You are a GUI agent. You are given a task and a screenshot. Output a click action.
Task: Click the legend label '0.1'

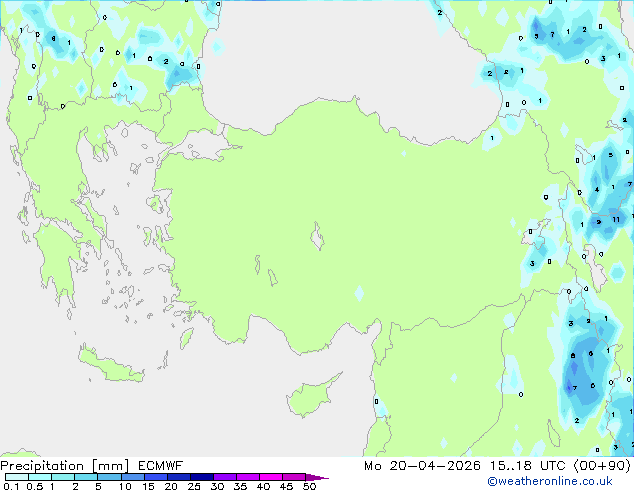point(11,486)
